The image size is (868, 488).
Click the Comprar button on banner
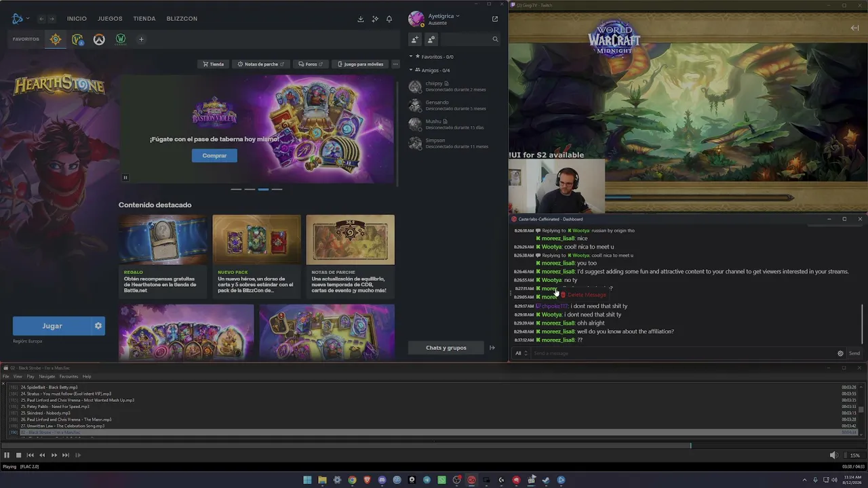pyautogui.click(x=214, y=156)
